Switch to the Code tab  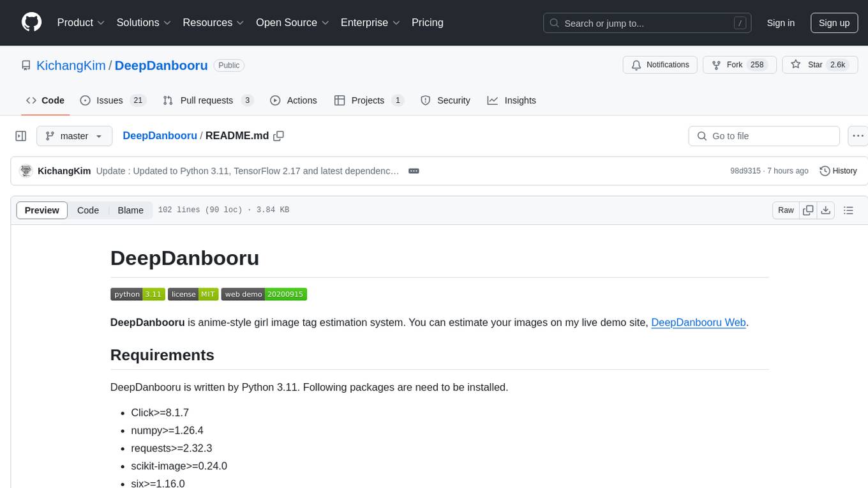(x=45, y=100)
